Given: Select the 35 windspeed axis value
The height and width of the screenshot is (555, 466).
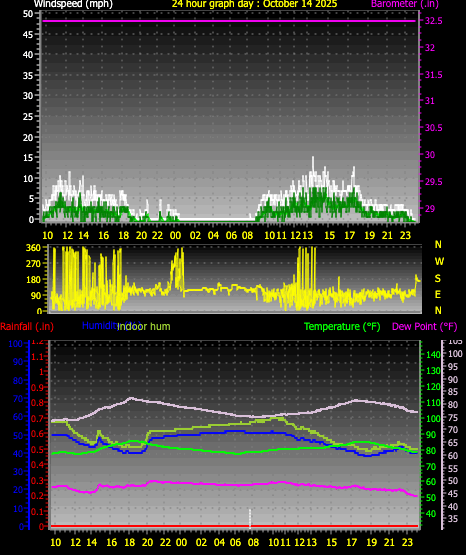Looking at the screenshot, I should [x=28, y=75].
